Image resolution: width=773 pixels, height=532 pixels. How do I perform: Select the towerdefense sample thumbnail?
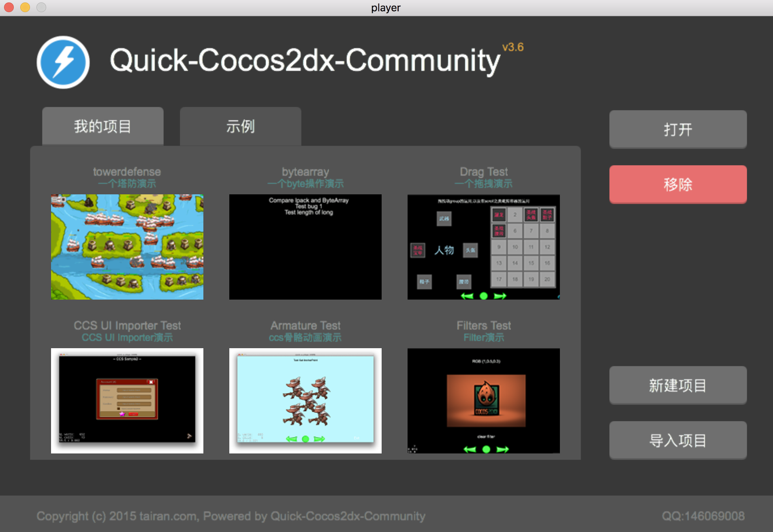click(x=127, y=247)
